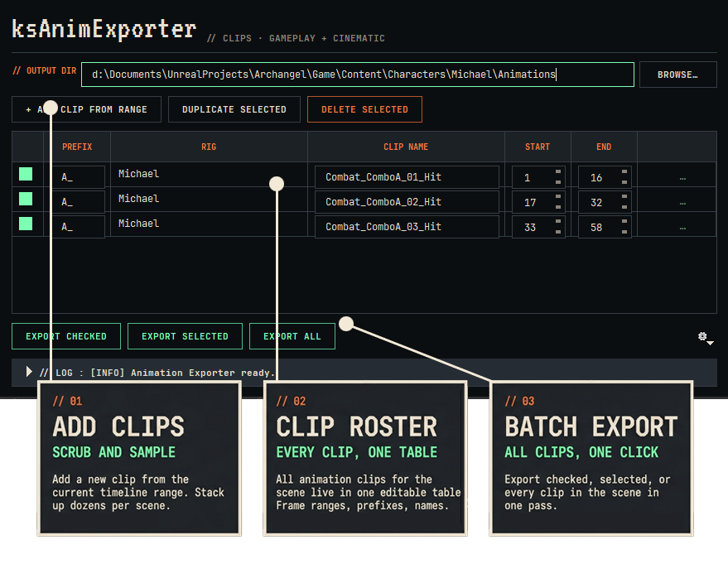Click the START column header
The width and height of the screenshot is (728, 578).
(538, 147)
